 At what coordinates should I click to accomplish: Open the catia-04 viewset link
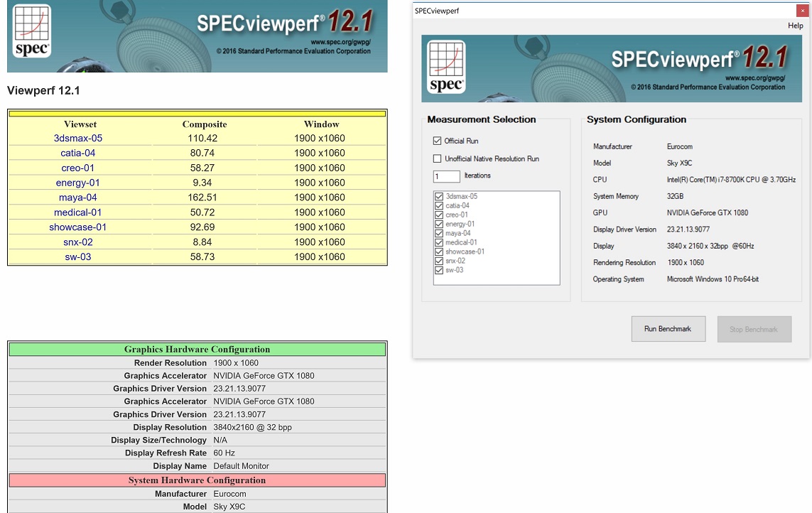[78, 153]
